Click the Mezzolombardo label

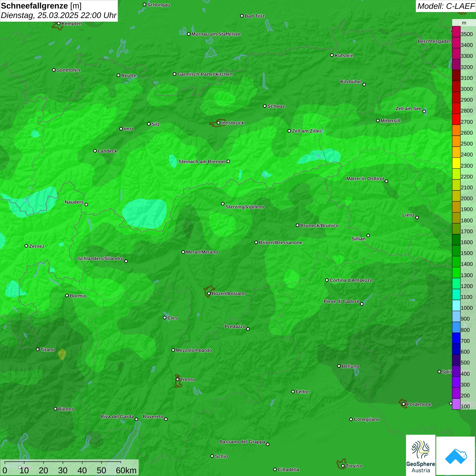pyautogui.click(x=194, y=350)
